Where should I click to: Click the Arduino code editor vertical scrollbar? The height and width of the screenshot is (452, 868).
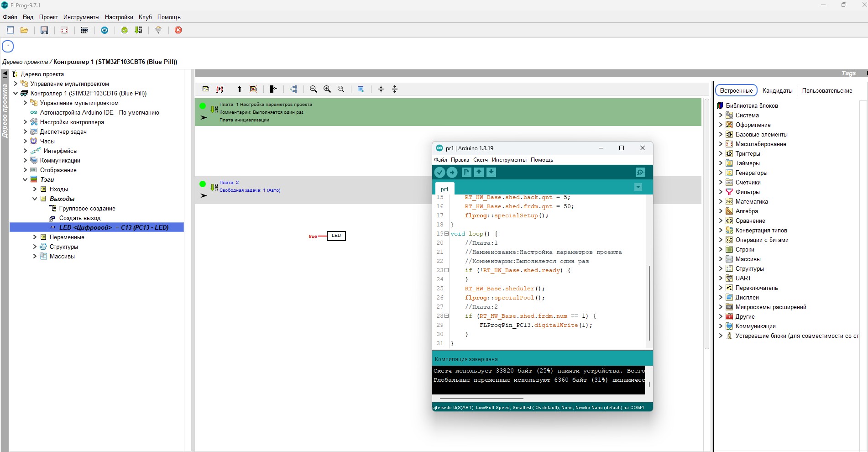click(649, 303)
